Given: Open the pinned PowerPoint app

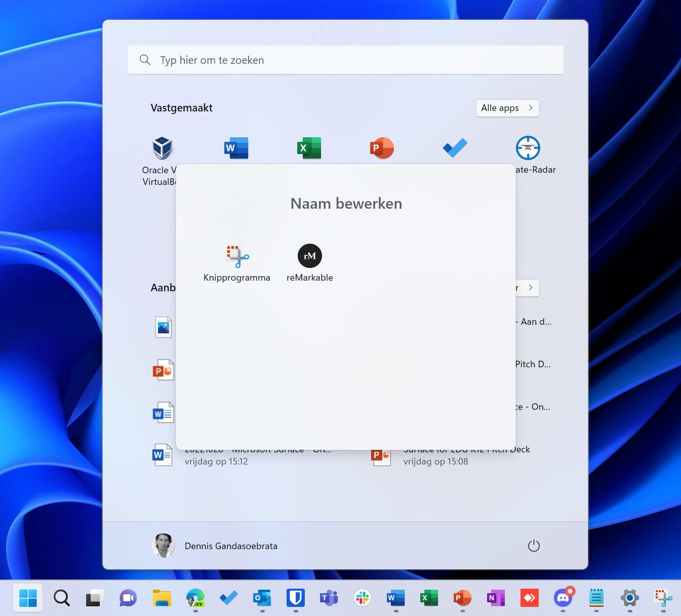Looking at the screenshot, I should 381,148.
